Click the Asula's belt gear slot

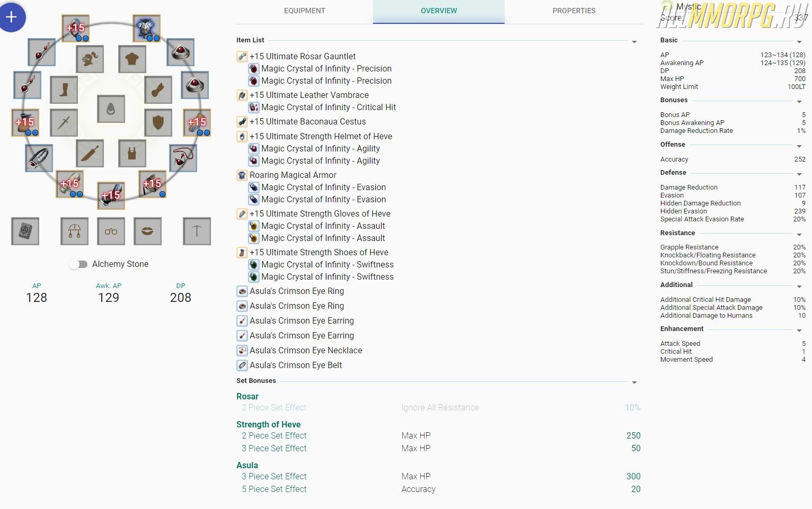coord(39,158)
